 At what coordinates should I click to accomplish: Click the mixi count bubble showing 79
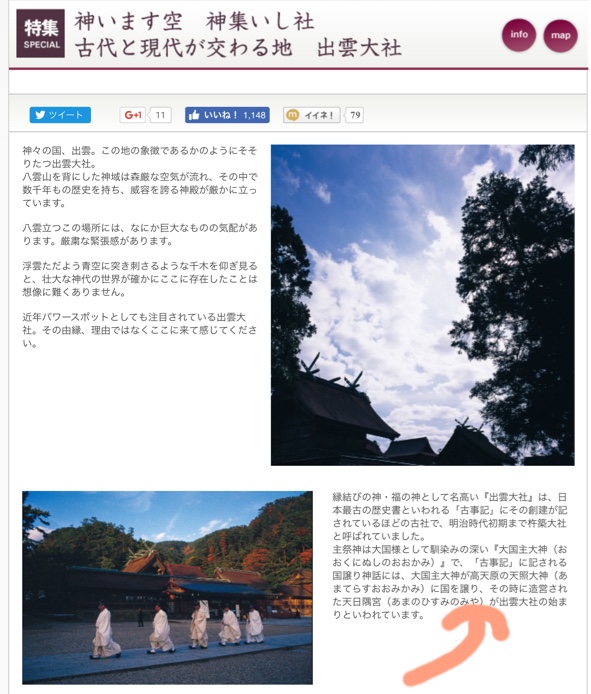pos(354,116)
